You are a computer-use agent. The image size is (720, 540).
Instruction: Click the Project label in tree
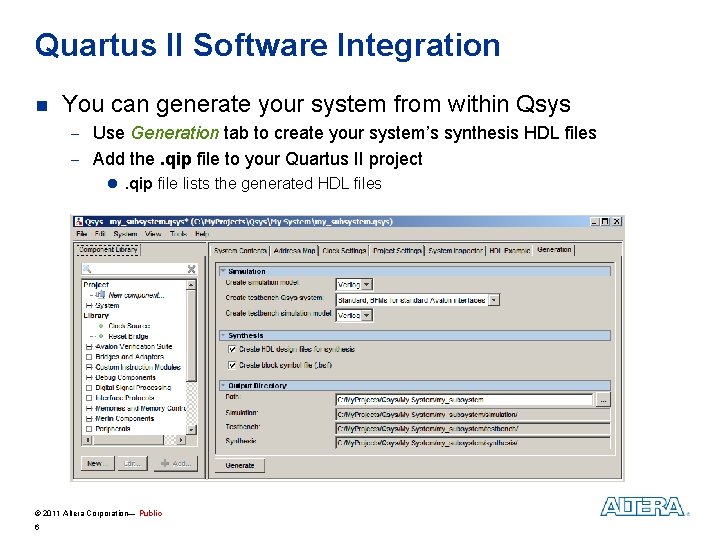[x=96, y=285]
